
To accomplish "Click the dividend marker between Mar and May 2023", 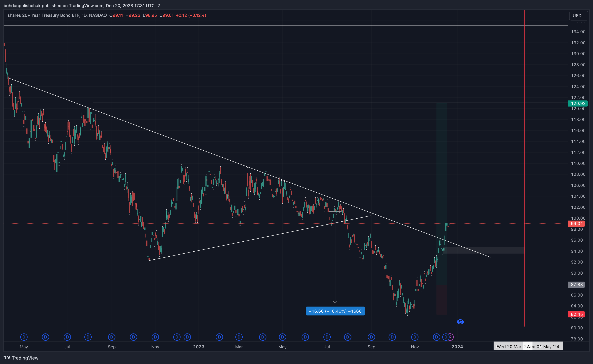I will tap(263, 337).
